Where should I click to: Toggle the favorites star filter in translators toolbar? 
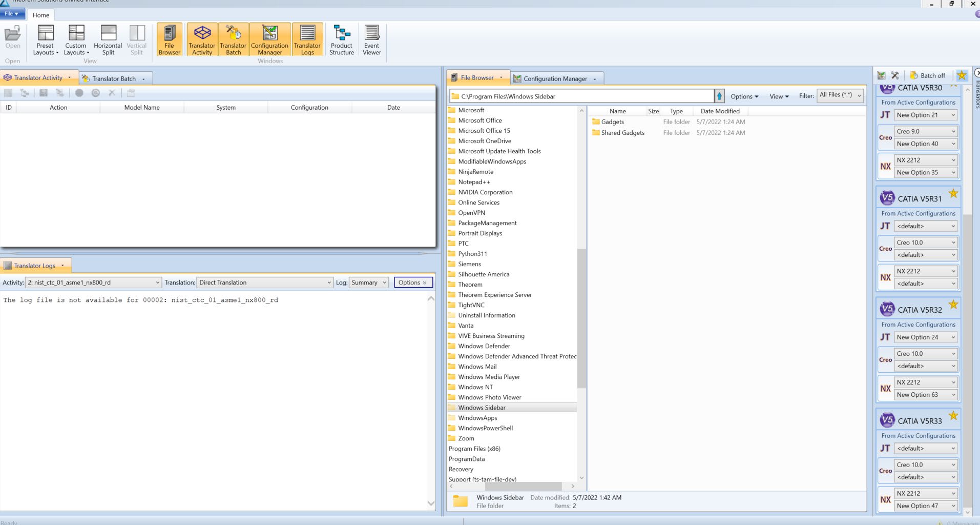(962, 75)
